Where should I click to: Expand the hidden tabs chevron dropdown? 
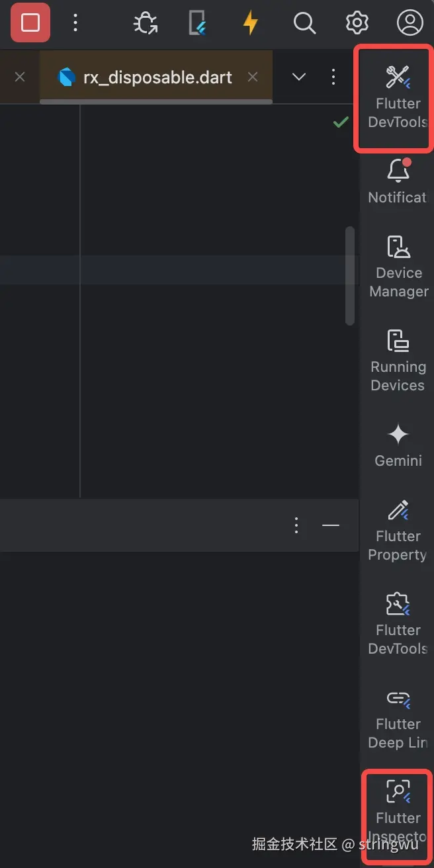pos(299,77)
